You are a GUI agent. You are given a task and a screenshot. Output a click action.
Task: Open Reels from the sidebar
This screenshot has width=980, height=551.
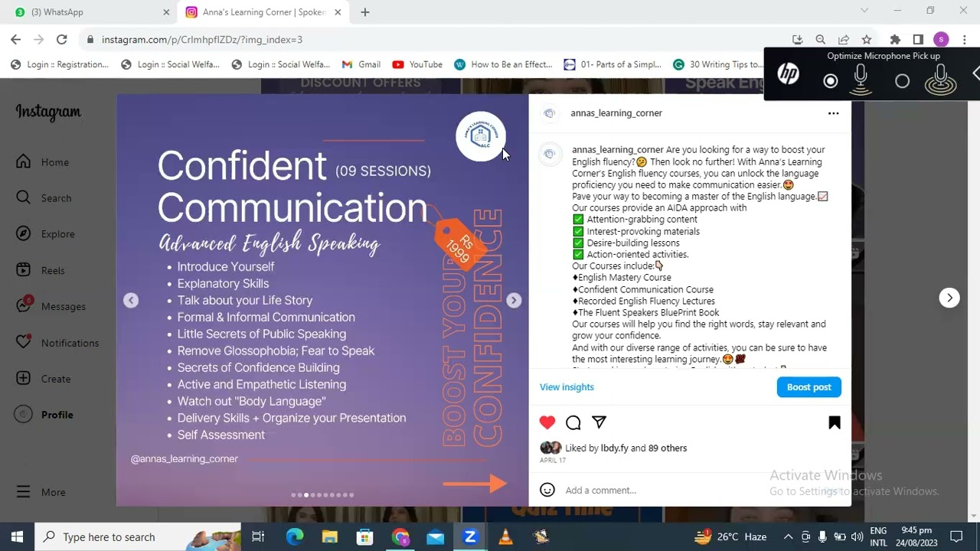click(x=41, y=270)
